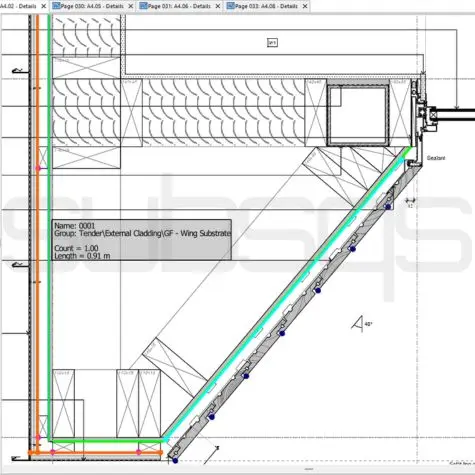This screenshot has height=475, width=475.
Task: Click the 'Sealant' annotation label
Action: click(x=436, y=158)
